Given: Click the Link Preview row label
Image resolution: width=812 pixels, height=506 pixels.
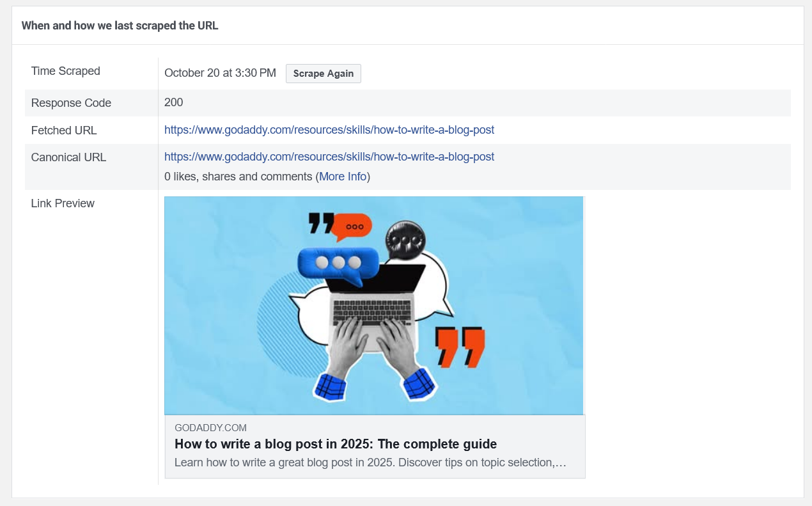Looking at the screenshot, I should (x=63, y=203).
